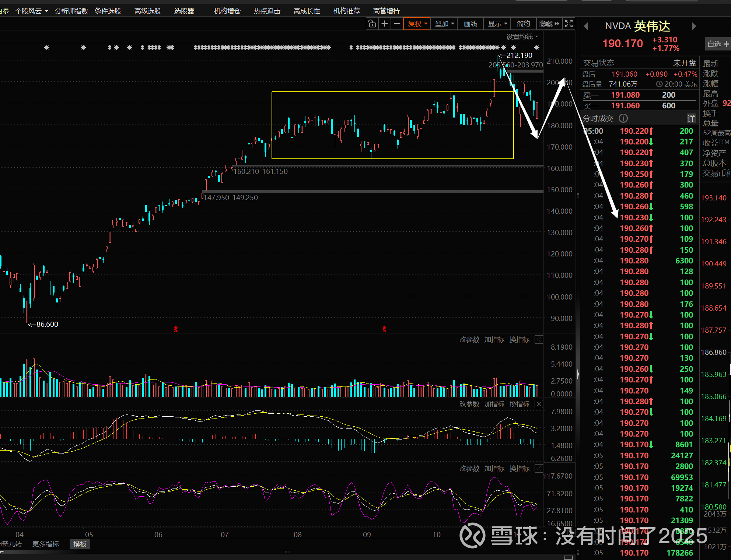
Task: Click the chart lock icon
Action: 372,24
